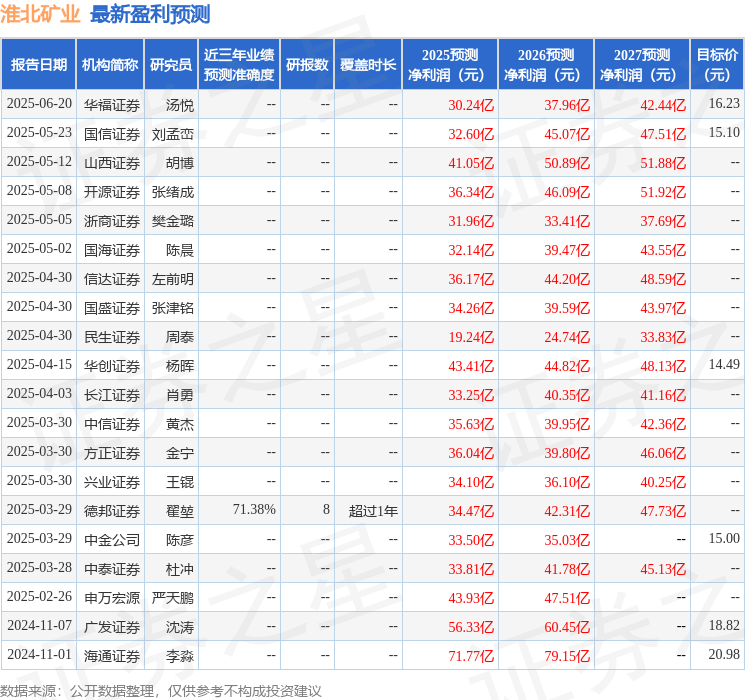Click target price 15.00
Image resolution: width=745 pixels, height=700 pixels.
pos(724,538)
